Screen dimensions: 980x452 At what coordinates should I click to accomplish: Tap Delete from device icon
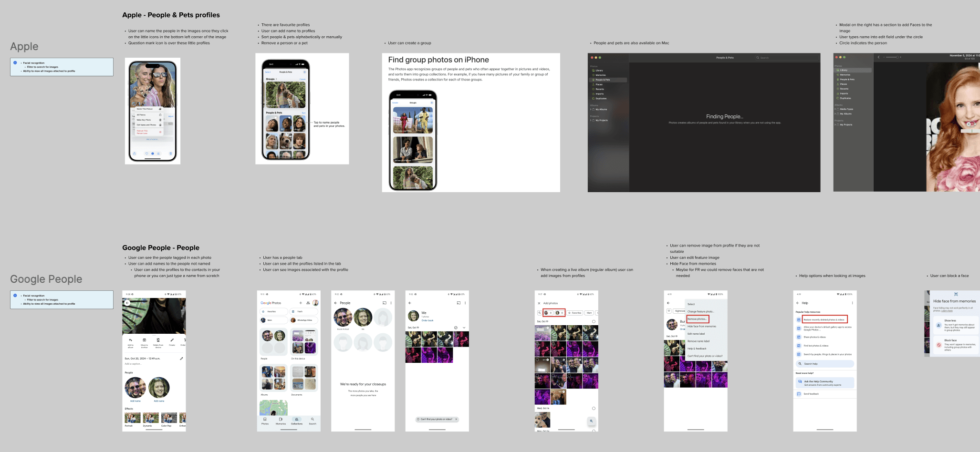[158, 340]
